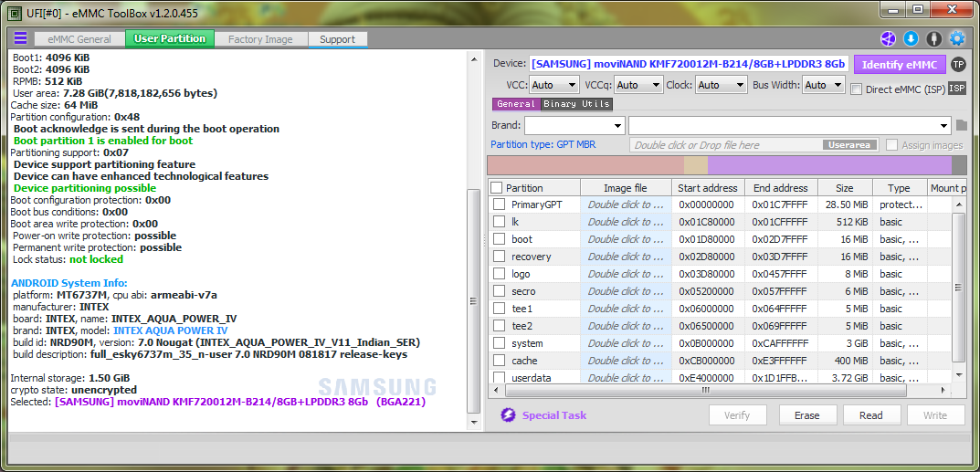980x472 pixels.
Task: Click the partition table vertical scrollbar thumb
Action: tap(957, 288)
